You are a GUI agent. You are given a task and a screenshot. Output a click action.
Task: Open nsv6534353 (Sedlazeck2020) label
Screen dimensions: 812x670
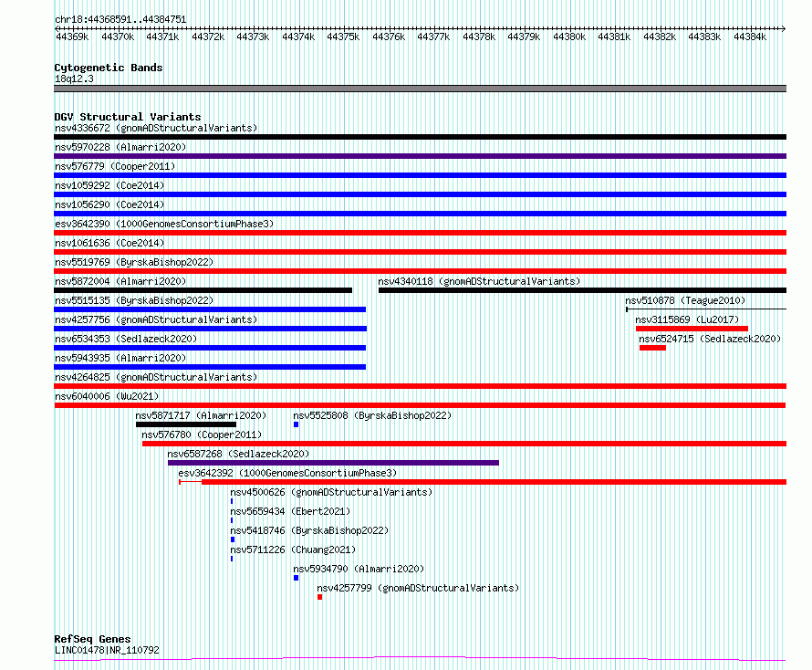(126, 339)
